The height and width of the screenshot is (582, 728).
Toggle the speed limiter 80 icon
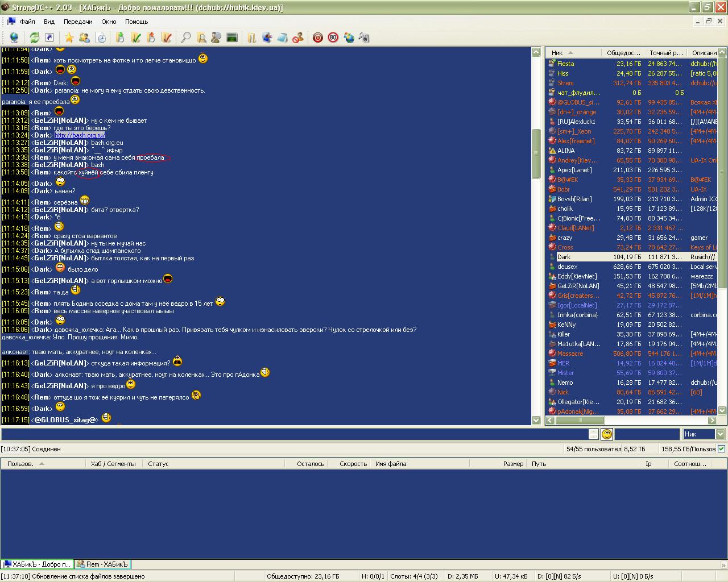(333, 38)
